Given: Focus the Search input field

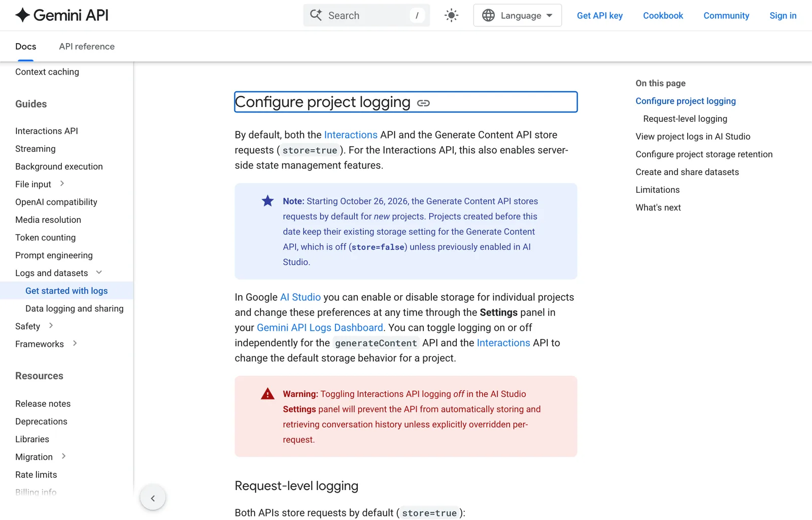Looking at the screenshot, I should (366, 15).
